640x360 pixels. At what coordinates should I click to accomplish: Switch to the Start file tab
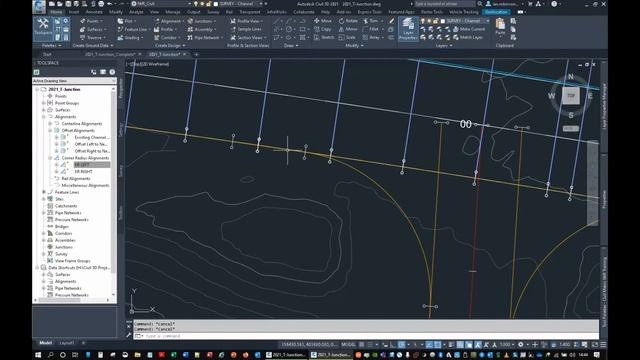pos(47,54)
